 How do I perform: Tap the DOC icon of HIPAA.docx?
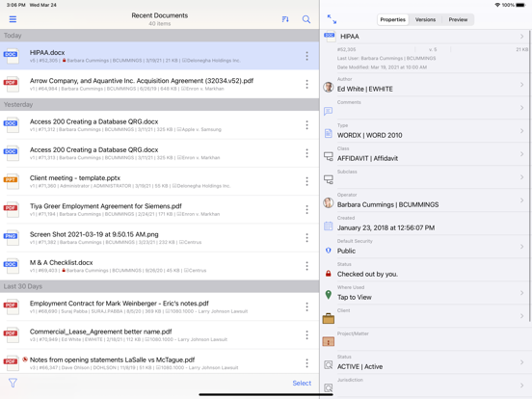point(12,56)
